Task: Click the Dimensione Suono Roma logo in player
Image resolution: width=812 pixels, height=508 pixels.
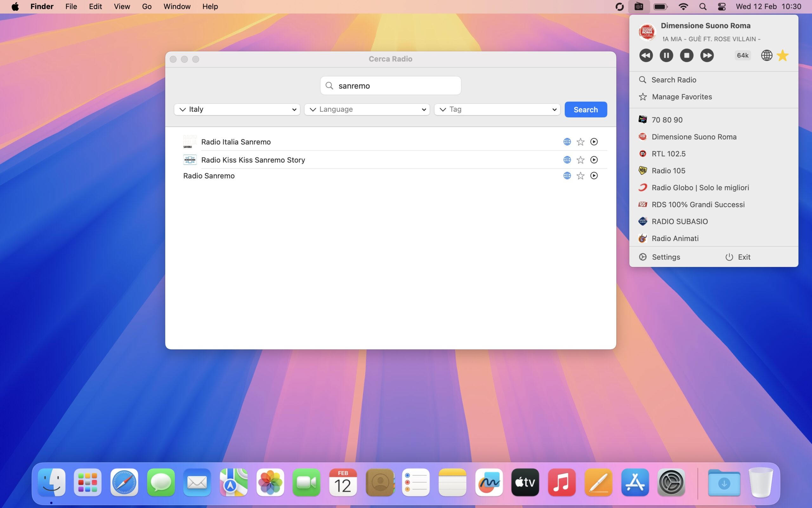Action: [647, 32]
